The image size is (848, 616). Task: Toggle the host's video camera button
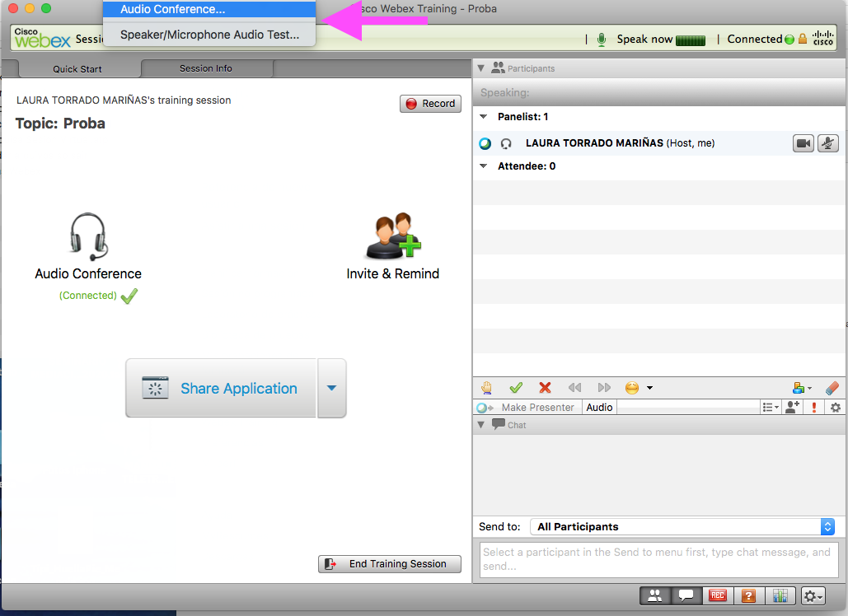[803, 143]
